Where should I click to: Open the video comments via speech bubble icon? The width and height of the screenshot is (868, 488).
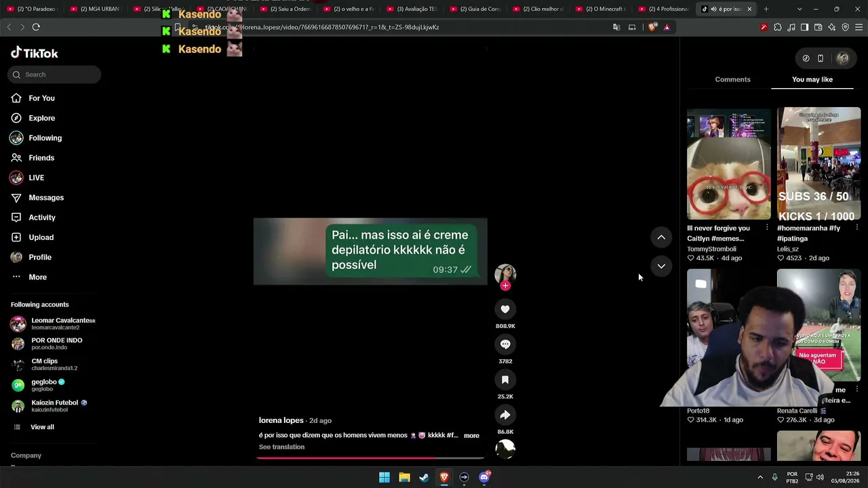505,344
